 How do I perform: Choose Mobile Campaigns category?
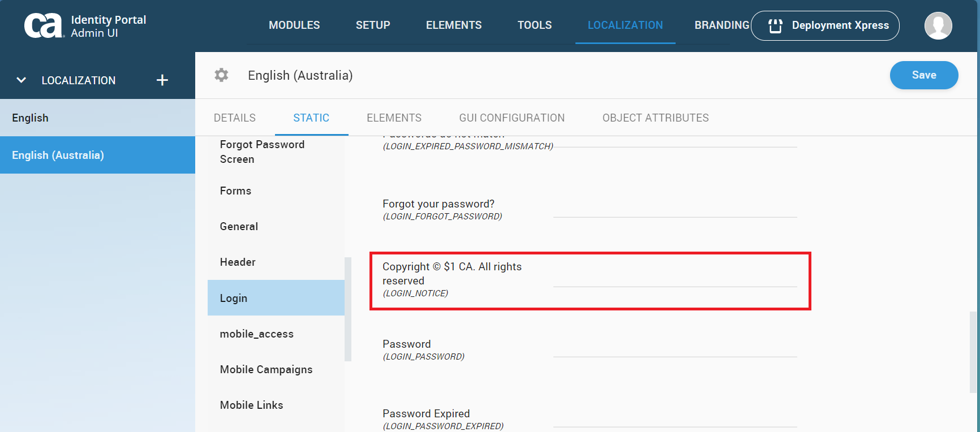[x=266, y=370]
